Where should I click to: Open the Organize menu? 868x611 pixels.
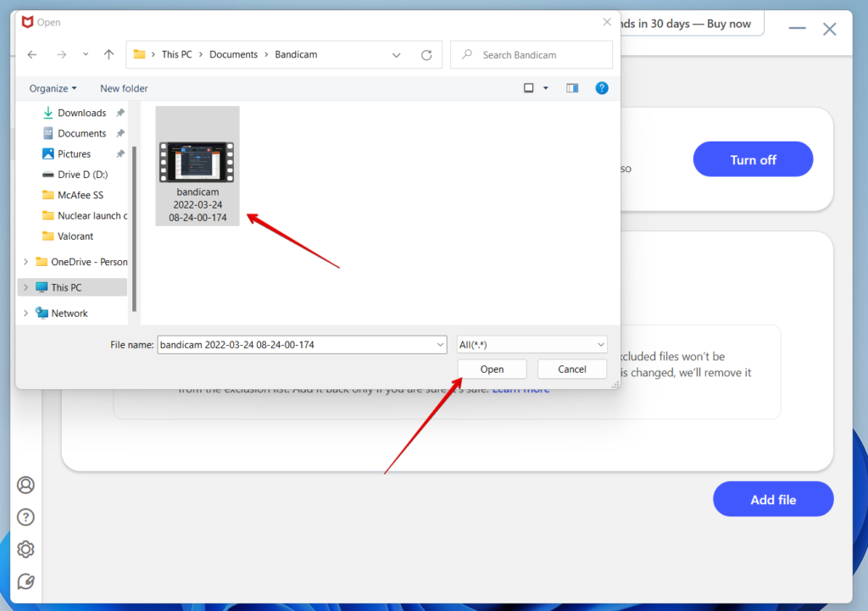53,87
